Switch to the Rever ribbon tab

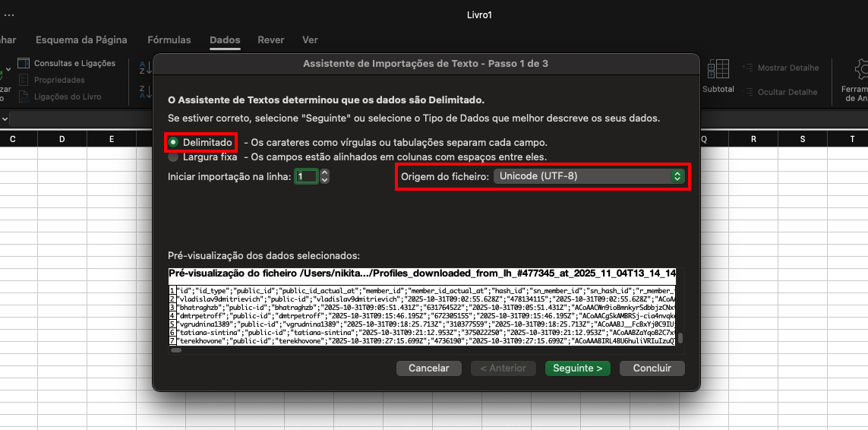[271, 40]
